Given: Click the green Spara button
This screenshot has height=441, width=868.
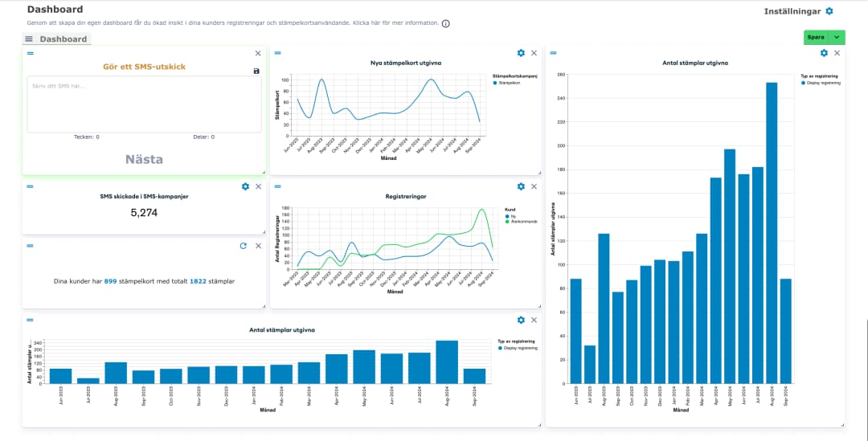Looking at the screenshot, I should click(815, 37).
